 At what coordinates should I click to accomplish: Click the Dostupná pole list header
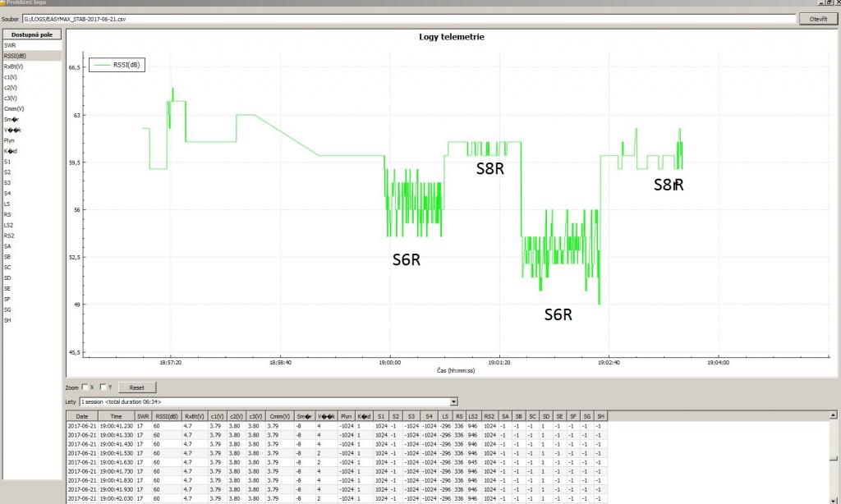31,34
